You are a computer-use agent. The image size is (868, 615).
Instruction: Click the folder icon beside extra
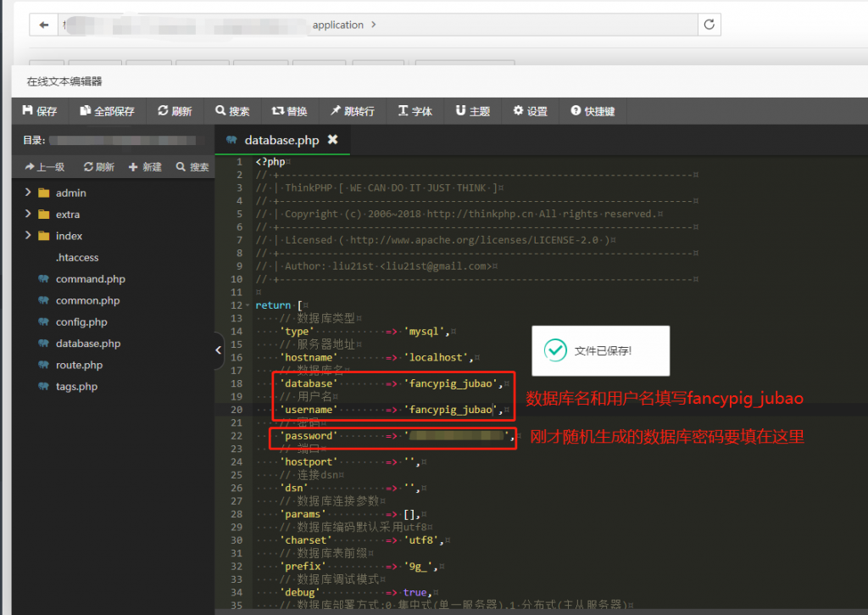click(x=44, y=215)
